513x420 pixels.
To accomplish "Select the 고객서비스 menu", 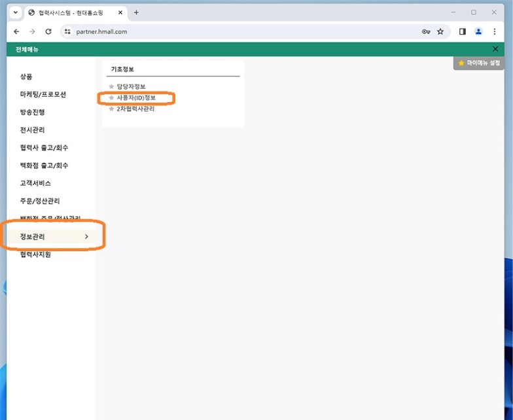I will [x=35, y=183].
